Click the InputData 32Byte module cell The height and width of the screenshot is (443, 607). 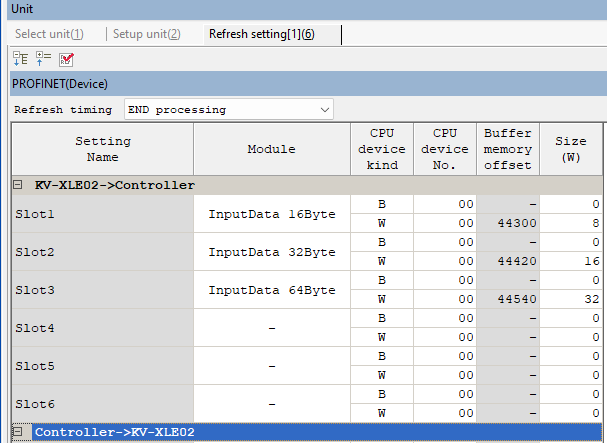[x=272, y=252]
